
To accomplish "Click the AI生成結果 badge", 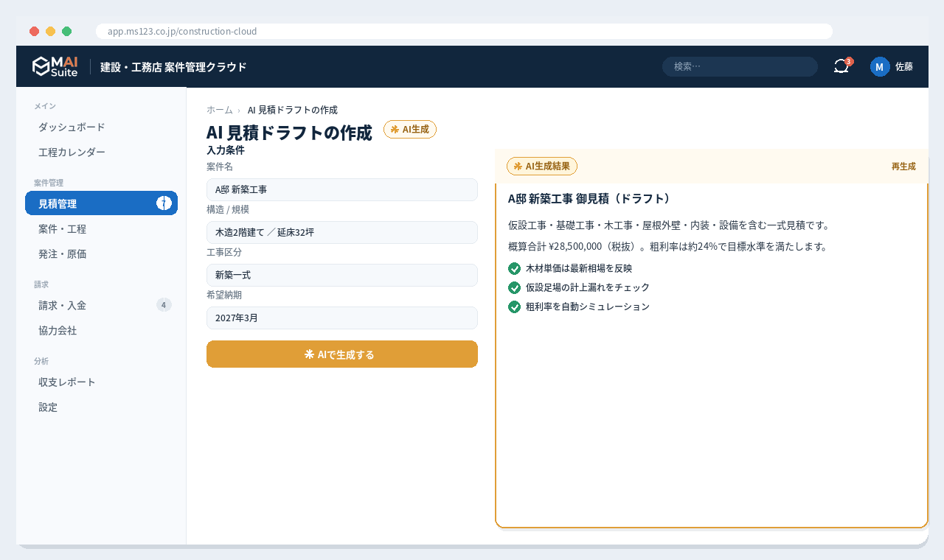I will (x=542, y=166).
